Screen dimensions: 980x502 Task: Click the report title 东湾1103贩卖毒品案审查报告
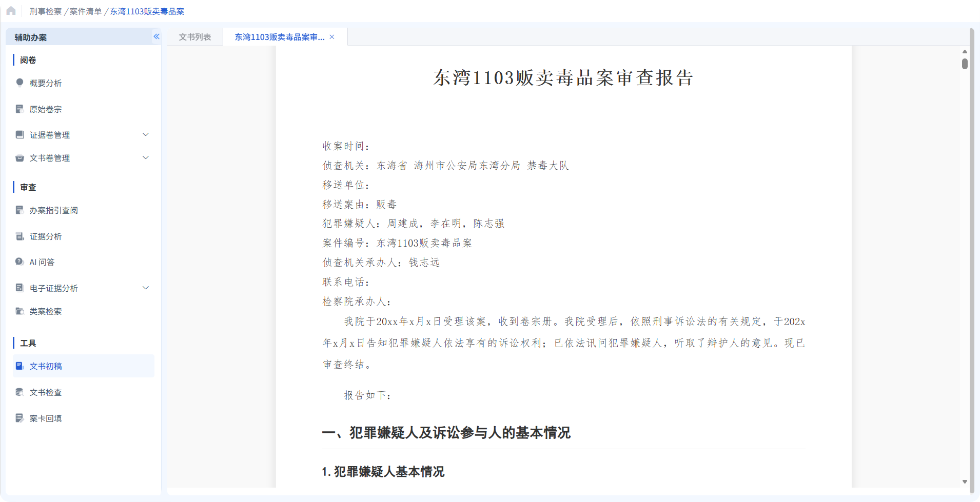[563, 78]
